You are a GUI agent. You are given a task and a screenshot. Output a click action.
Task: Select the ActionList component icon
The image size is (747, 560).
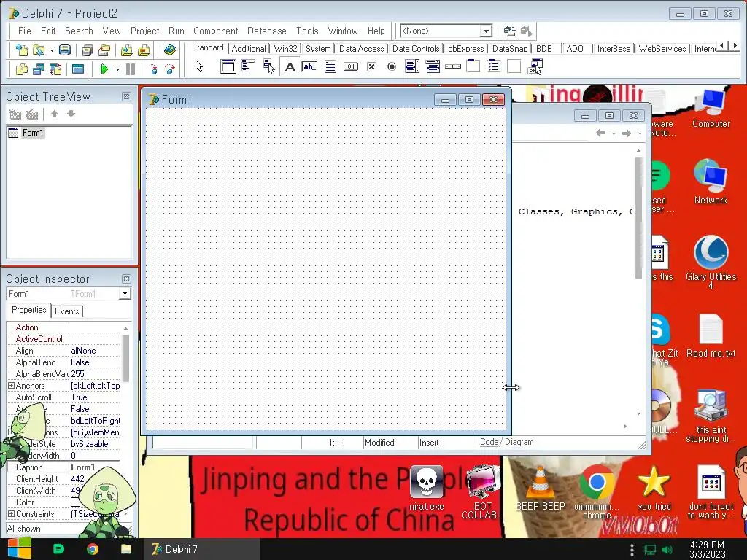(x=535, y=66)
